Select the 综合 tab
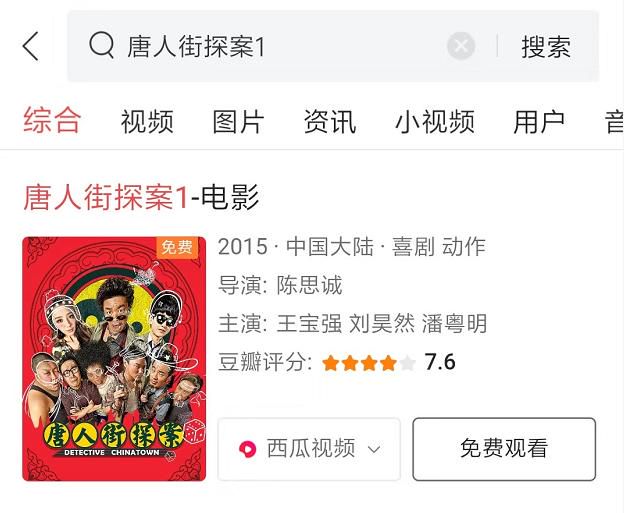This screenshot has width=624, height=513. tap(52, 120)
